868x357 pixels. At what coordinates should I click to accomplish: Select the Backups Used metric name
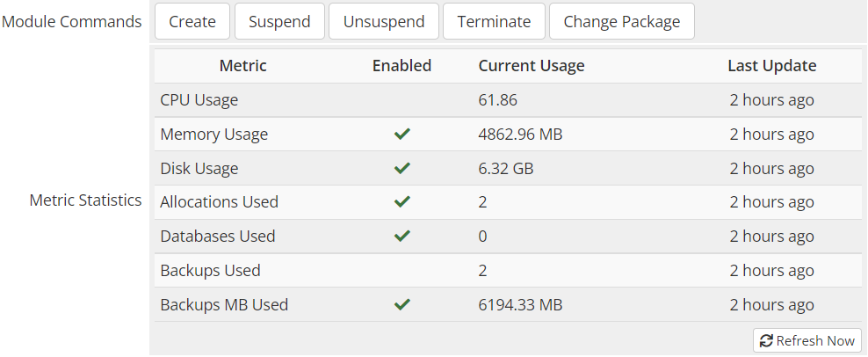click(210, 271)
